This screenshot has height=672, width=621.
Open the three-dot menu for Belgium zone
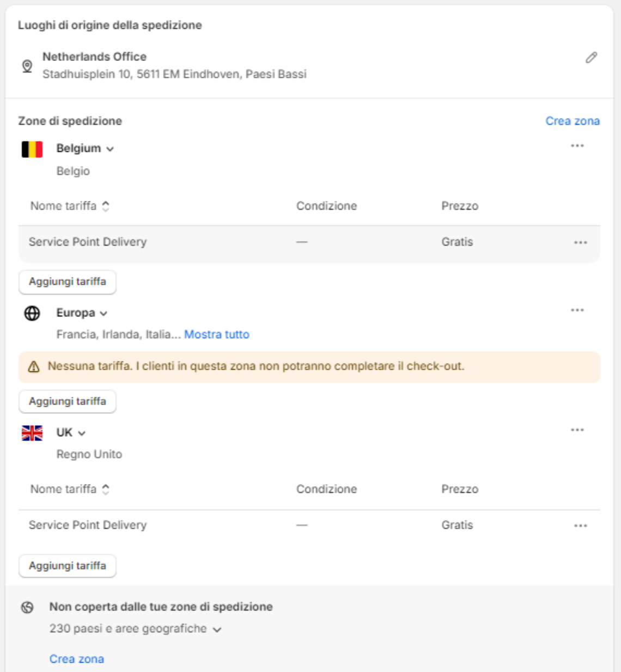click(x=577, y=146)
